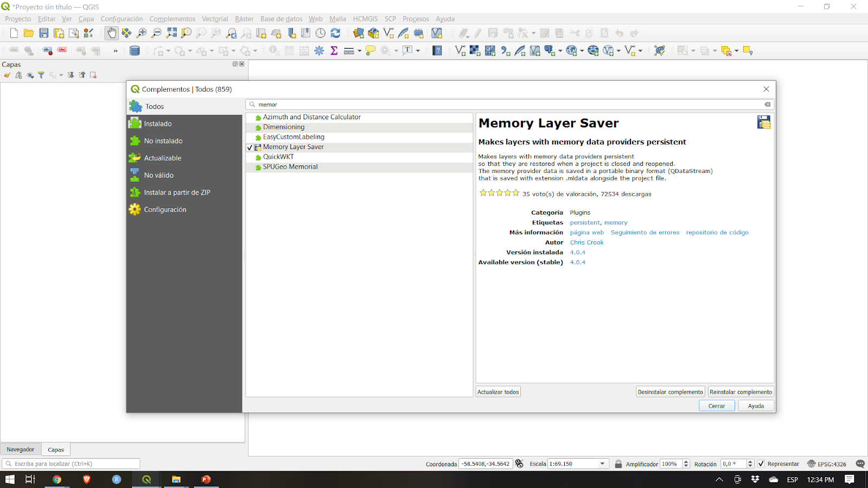
Task: Expand the toolbar overflow chevron
Action: coord(116,51)
